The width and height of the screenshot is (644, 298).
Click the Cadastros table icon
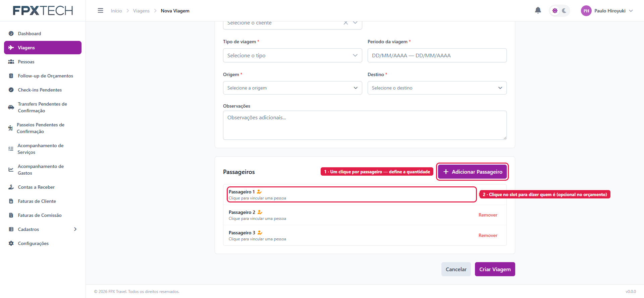tap(11, 229)
